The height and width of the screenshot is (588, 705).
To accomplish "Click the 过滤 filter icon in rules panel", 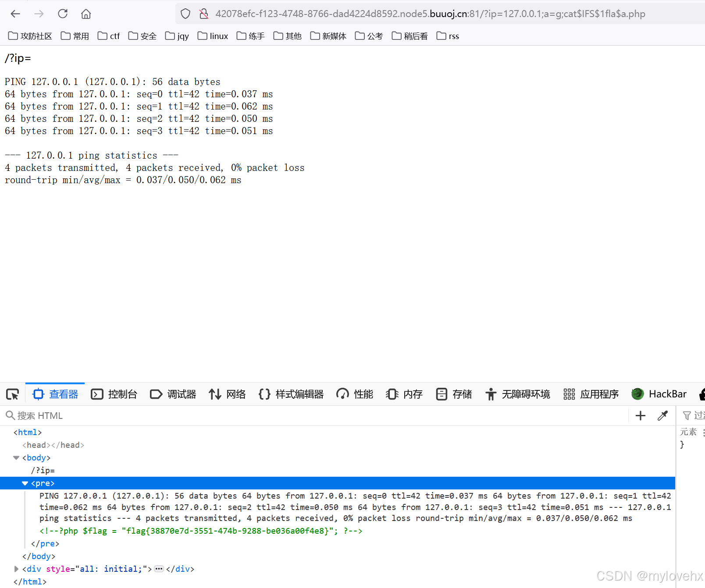I will 687,415.
